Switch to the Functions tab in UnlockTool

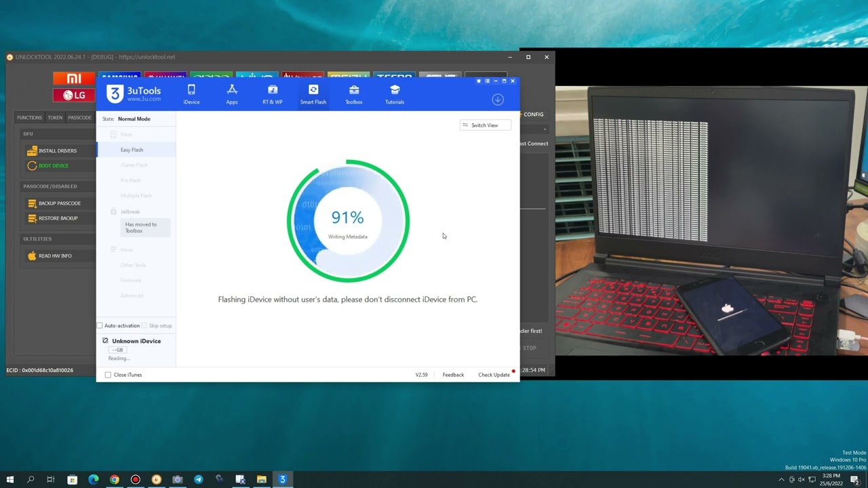(x=29, y=117)
